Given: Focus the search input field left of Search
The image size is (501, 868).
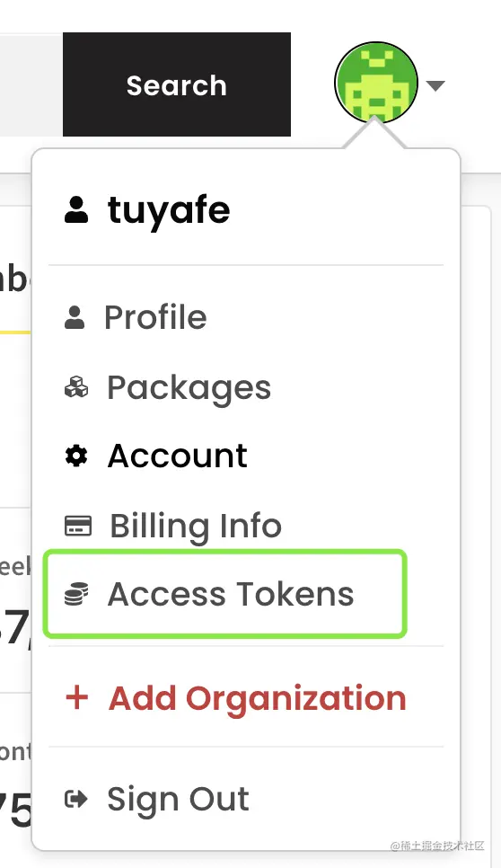Looking at the screenshot, I should click(x=31, y=84).
